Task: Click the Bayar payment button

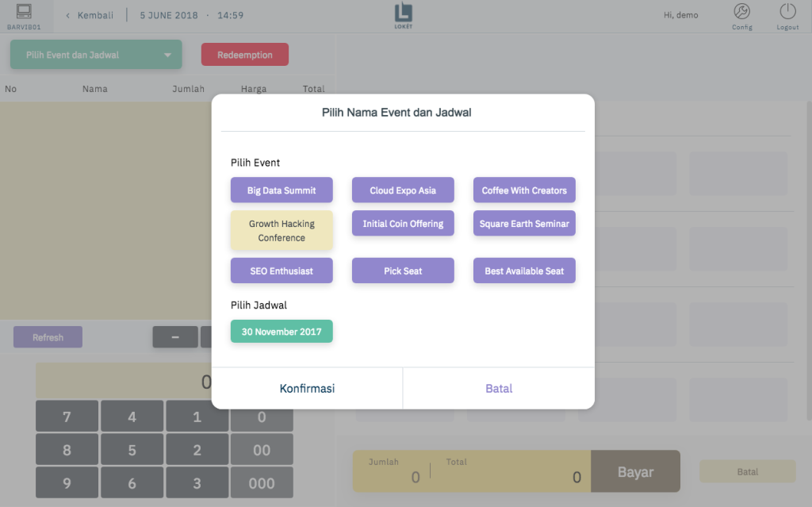Action: (x=635, y=471)
